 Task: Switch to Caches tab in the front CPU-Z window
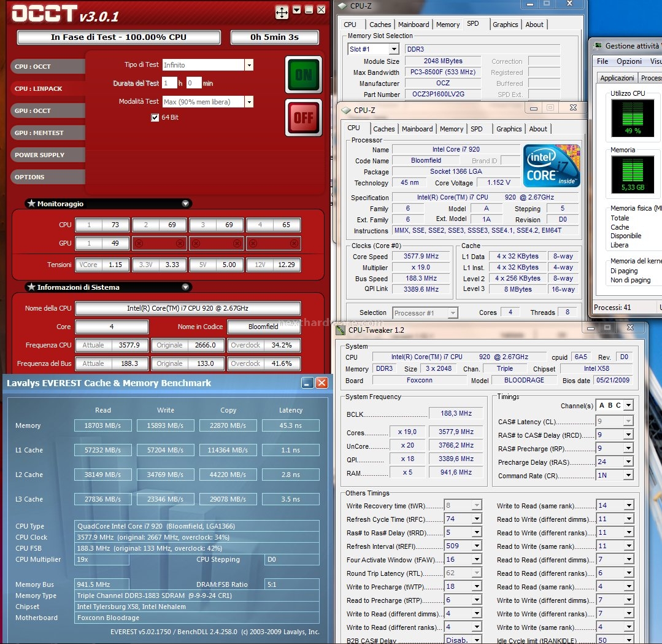click(384, 129)
